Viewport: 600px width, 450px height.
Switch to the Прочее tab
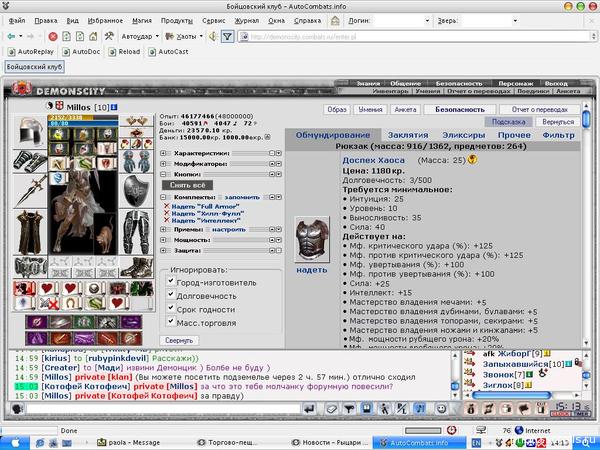point(514,135)
